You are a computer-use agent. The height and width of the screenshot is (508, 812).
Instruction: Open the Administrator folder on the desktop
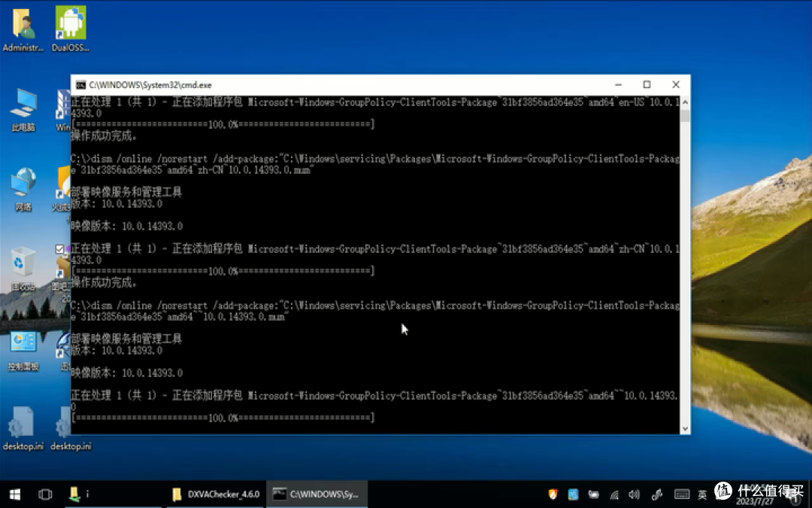(23, 29)
